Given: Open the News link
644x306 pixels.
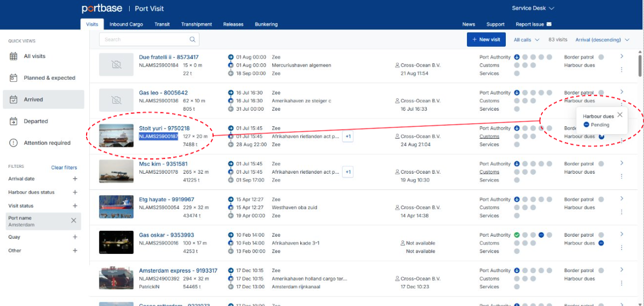Looking at the screenshot, I should [x=469, y=24].
